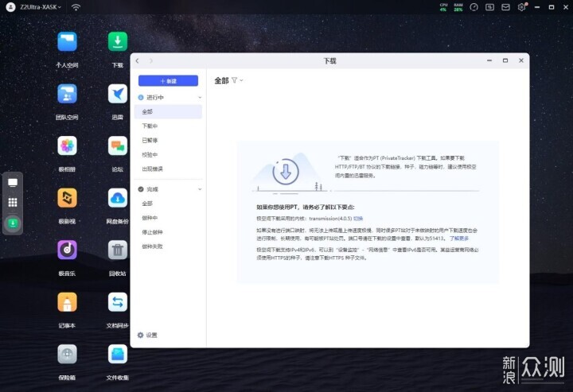This screenshot has width=573, height=392.
Task: Minimize the 下载 window
Action: (489, 60)
